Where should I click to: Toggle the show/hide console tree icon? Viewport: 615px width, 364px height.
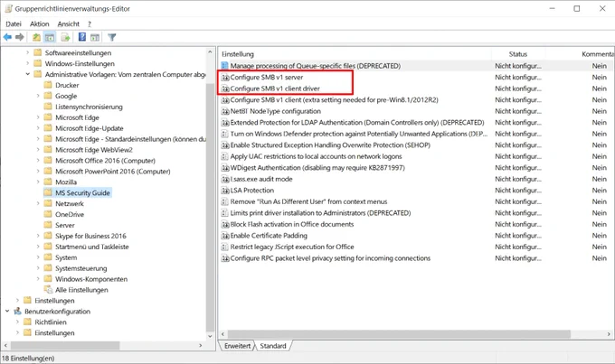click(x=50, y=37)
